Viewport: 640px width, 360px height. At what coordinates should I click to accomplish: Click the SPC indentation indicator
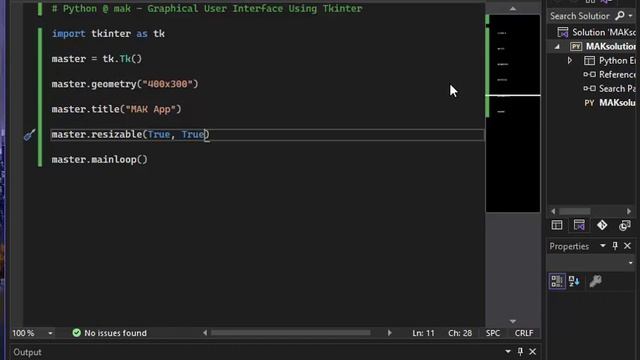click(493, 333)
